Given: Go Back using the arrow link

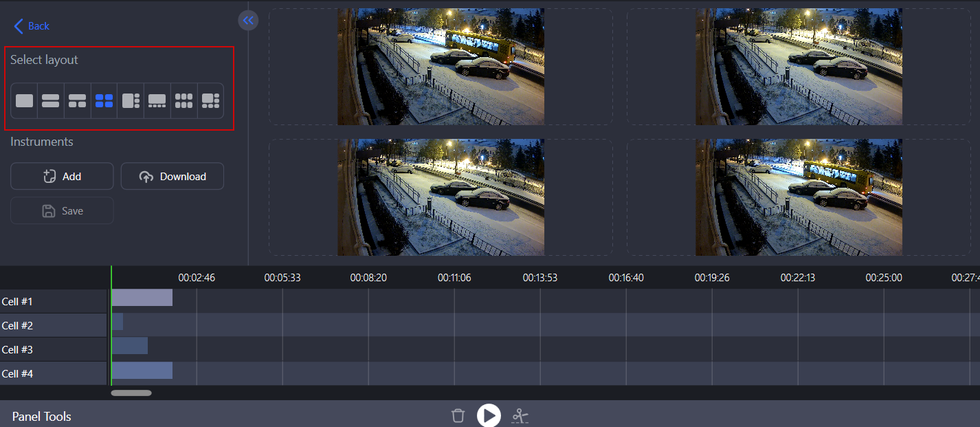Looking at the screenshot, I should [30, 25].
